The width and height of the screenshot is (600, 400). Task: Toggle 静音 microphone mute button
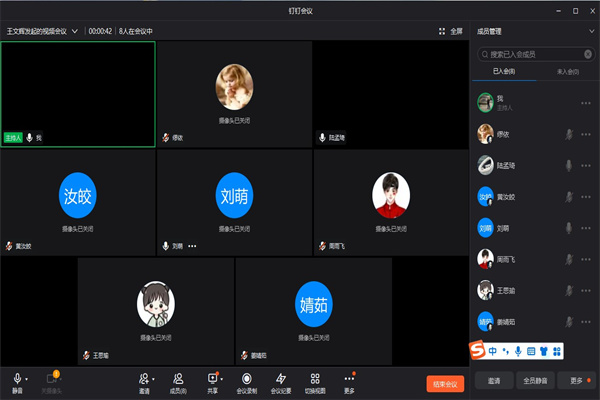click(x=17, y=379)
